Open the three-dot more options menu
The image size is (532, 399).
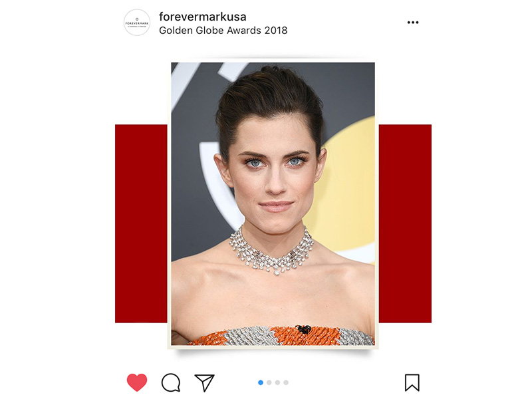tap(413, 23)
